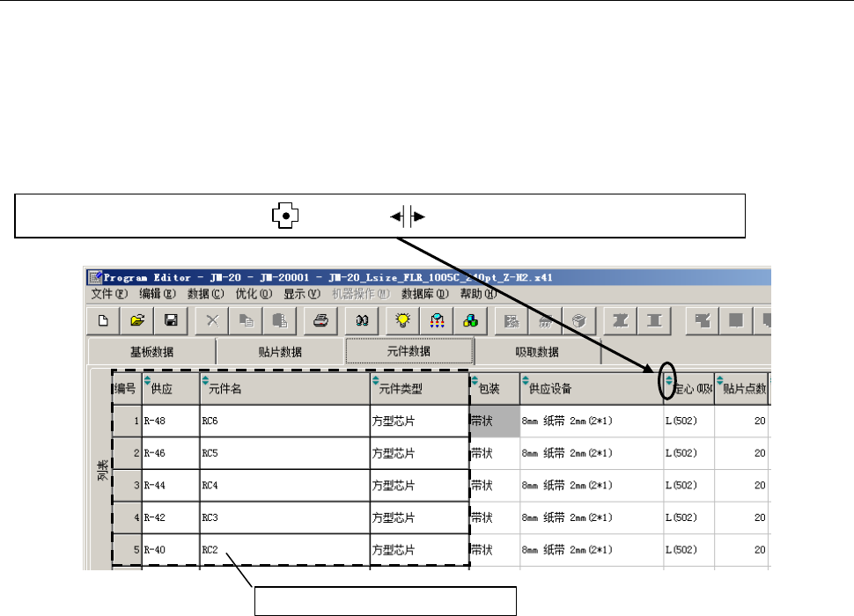Click the 8mm 纸带 cell in the RC5 row
This screenshot has height=616, width=854.
coord(592,452)
